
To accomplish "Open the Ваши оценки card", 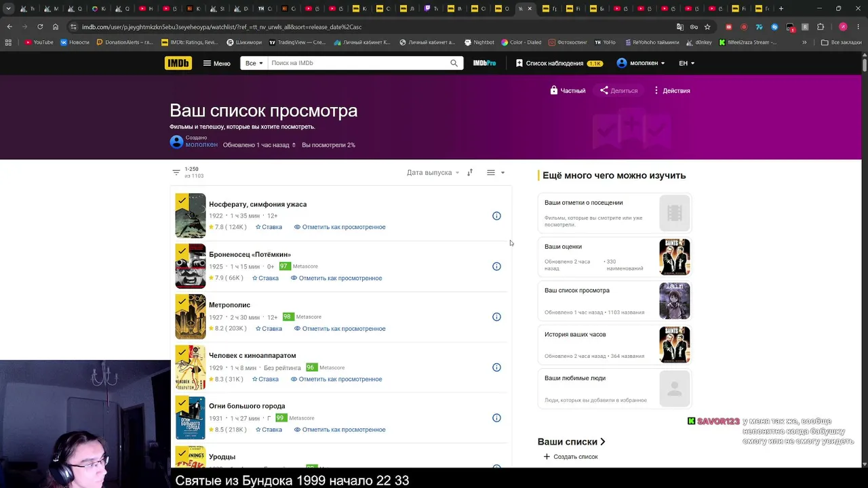I will pyautogui.click(x=614, y=257).
